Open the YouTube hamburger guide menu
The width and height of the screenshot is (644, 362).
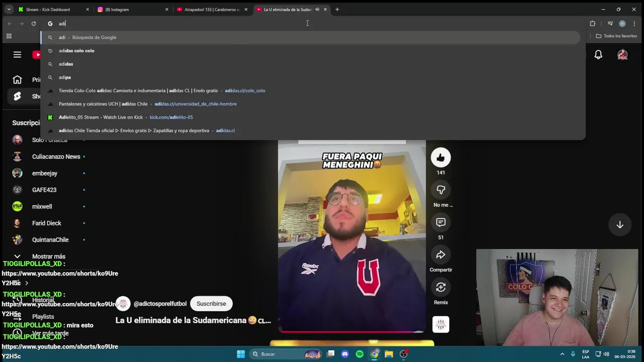click(x=17, y=55)
